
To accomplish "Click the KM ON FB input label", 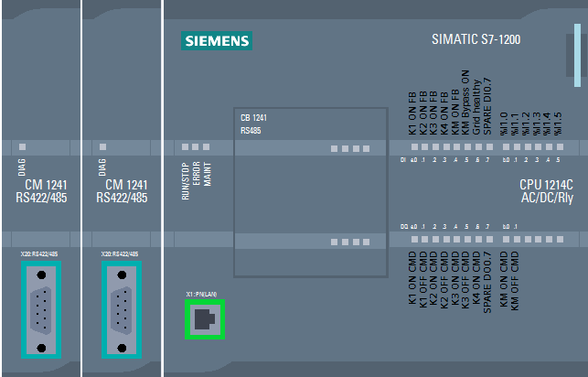I will (454, 112).
